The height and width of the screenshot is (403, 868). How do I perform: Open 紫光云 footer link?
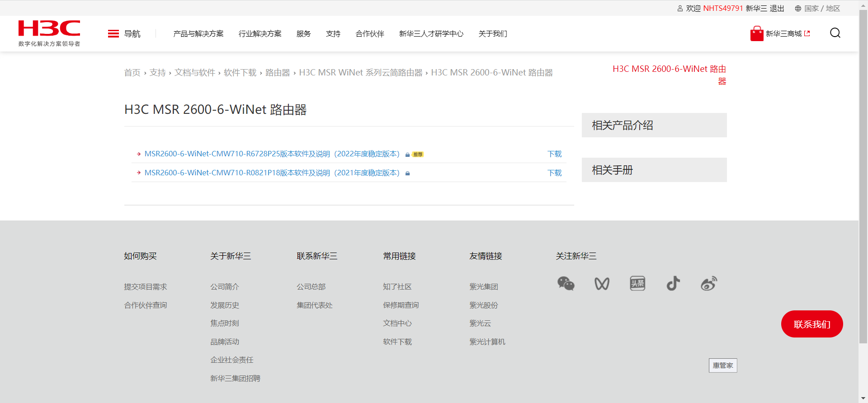pos(480,323)
